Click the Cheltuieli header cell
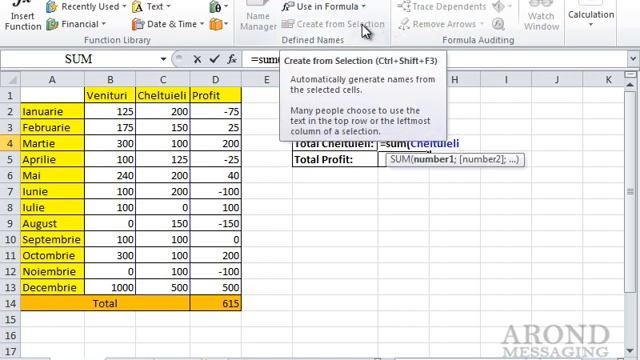The width and height of the screenshot is (640, 360). pos(163,96)
